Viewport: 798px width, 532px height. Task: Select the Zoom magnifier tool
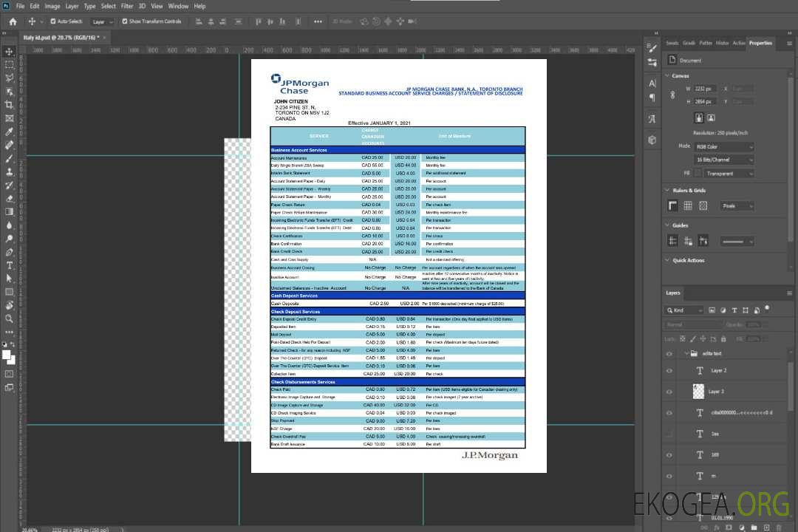tap(9, 318)
